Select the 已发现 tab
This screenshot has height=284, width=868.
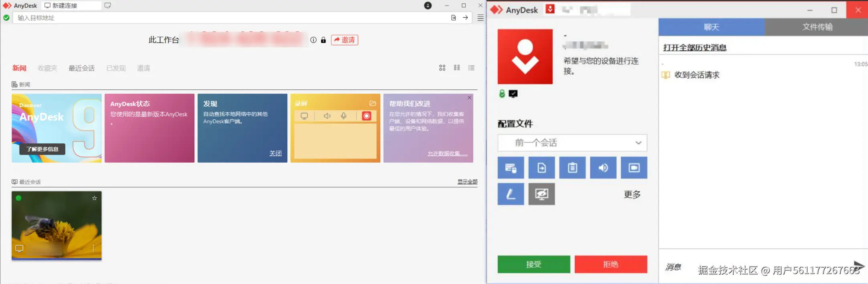(116, 68)
